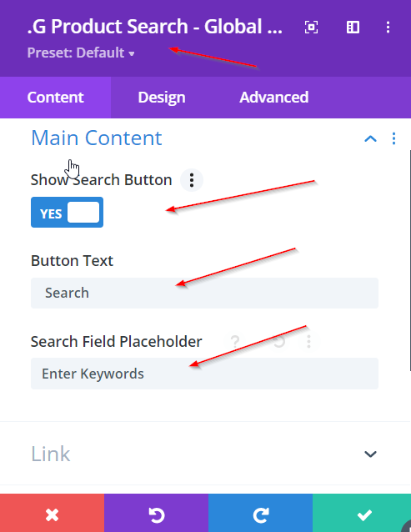The height and width of the screenshot is (532, 411).
Task: Collapse the Main Content section
Action: [x=370, y=138]
